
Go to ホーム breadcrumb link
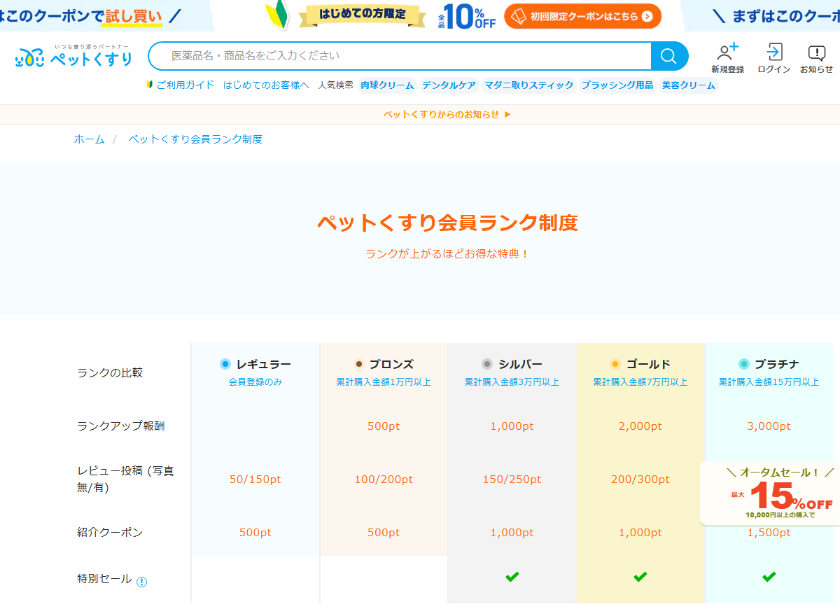point(89,139)
